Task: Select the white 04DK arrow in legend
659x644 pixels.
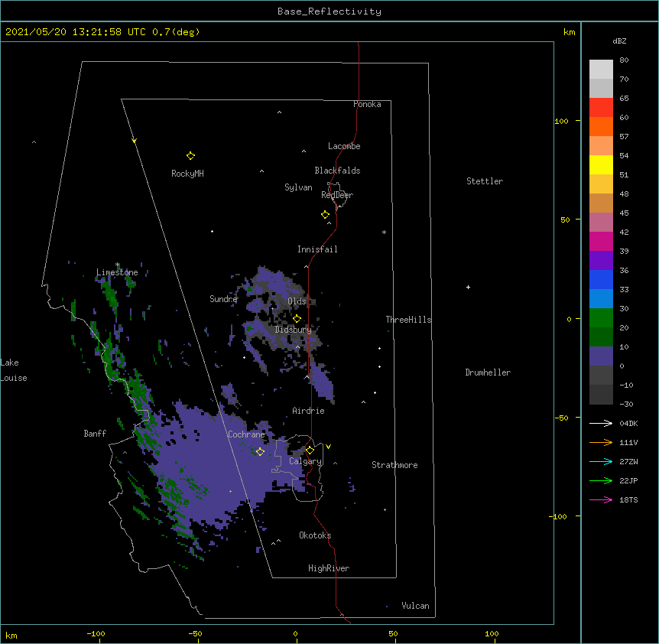Action: point(601,423)
